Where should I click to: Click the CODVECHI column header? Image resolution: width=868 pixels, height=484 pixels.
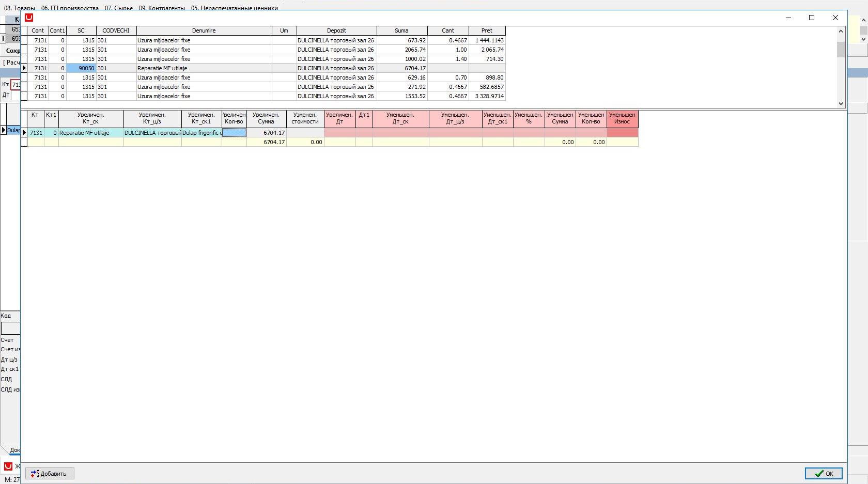(116, 31)
